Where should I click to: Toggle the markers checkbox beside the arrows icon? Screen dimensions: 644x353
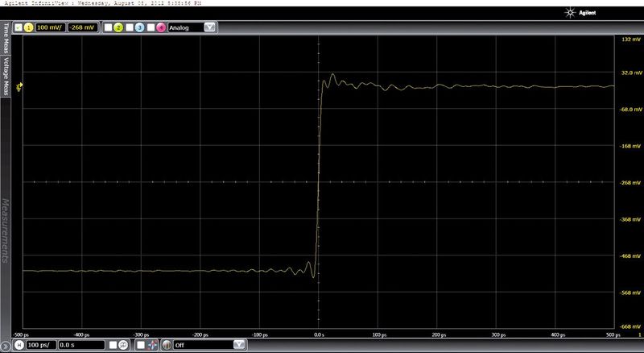pyautogui.click(x=141, y=345)
